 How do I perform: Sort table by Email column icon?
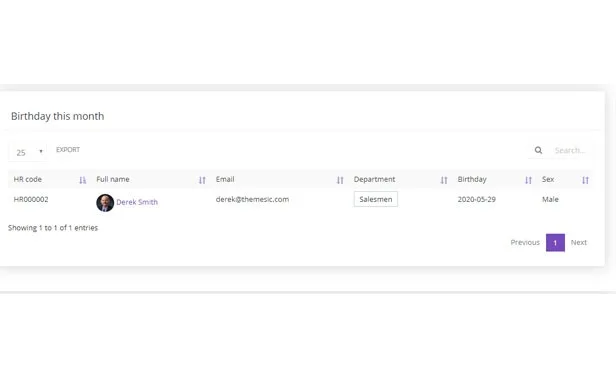click(340, 180)
